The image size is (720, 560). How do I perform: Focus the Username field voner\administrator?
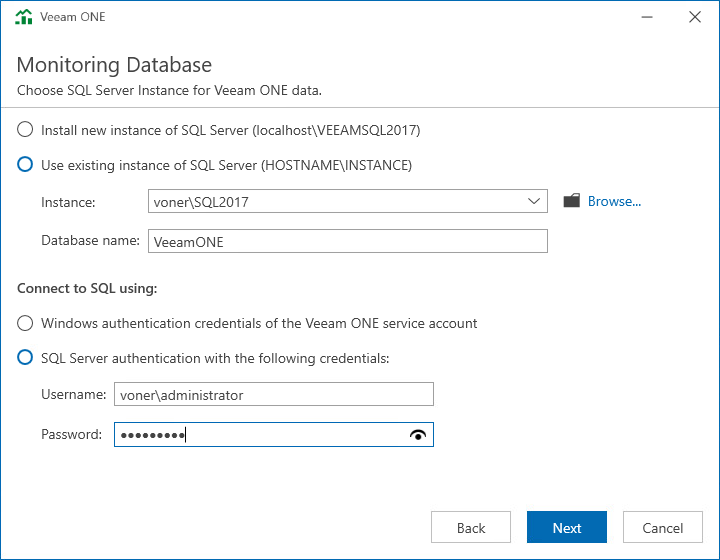coord(274,394)
